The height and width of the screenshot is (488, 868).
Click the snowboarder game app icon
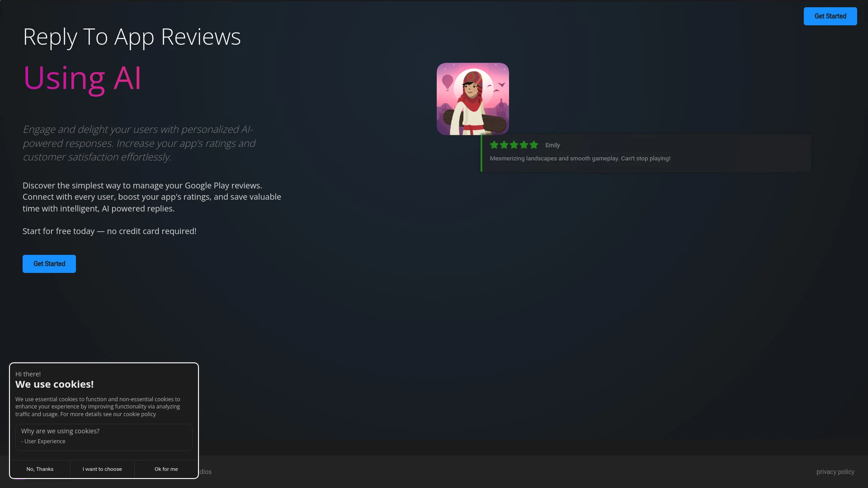click(472, 99)
